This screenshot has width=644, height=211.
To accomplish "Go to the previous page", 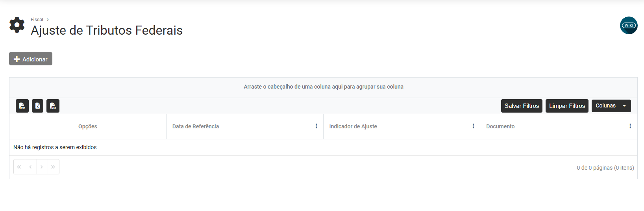I will [x=30, y=167].
